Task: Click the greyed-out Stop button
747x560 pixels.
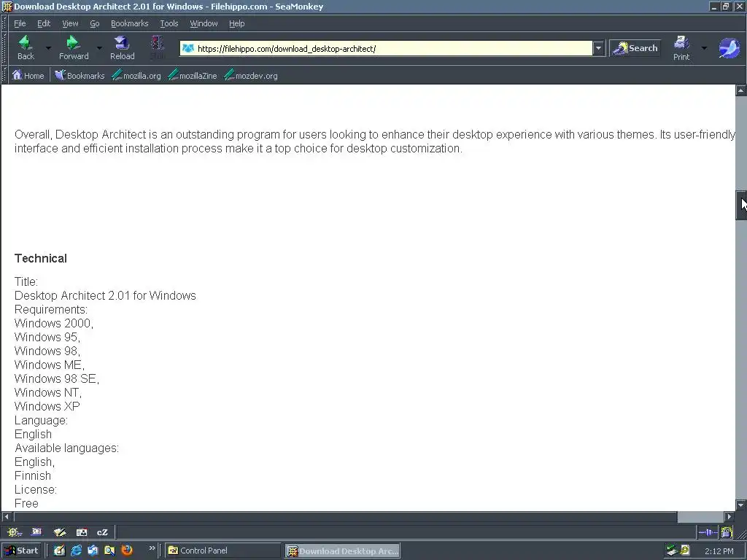Action: click(158, 47)
